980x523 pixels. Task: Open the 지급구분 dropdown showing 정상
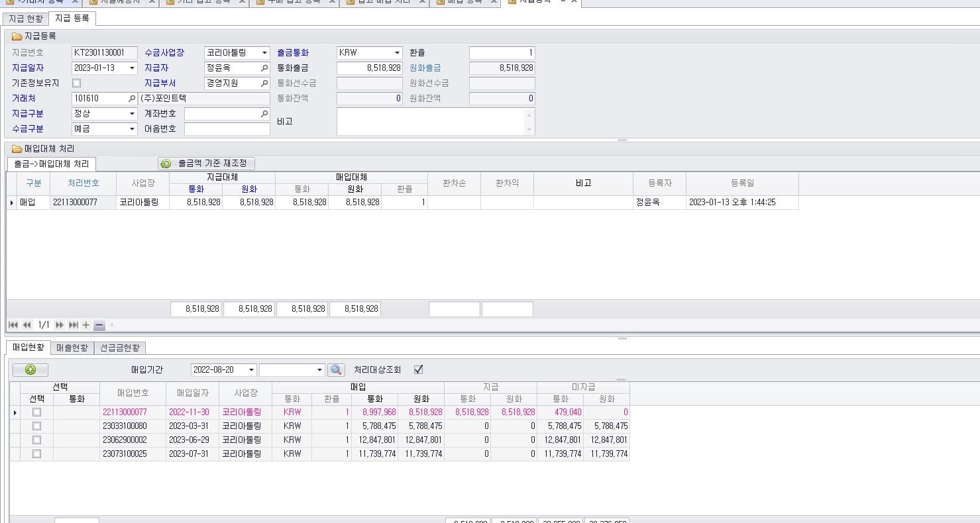pos(133,114)
